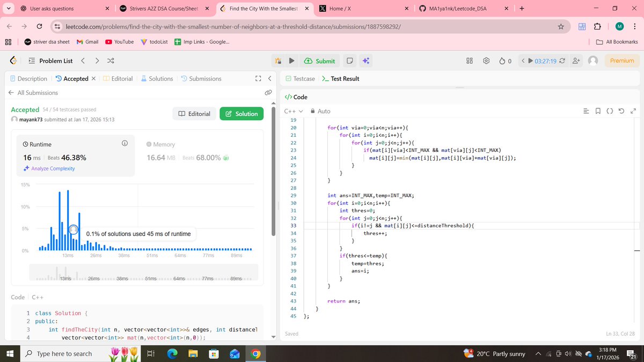Start the timer play button
Viewport: 644px width, 362px height.
coord(530,61)
